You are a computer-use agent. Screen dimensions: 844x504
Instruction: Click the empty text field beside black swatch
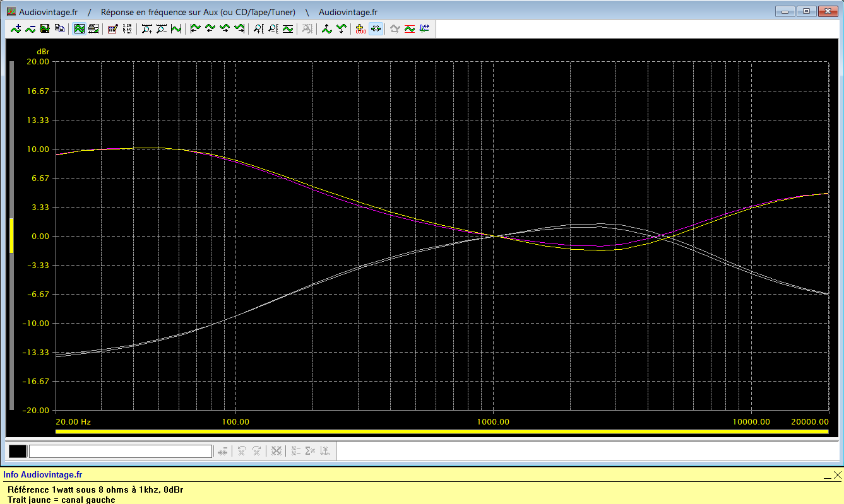click(121, 451)
